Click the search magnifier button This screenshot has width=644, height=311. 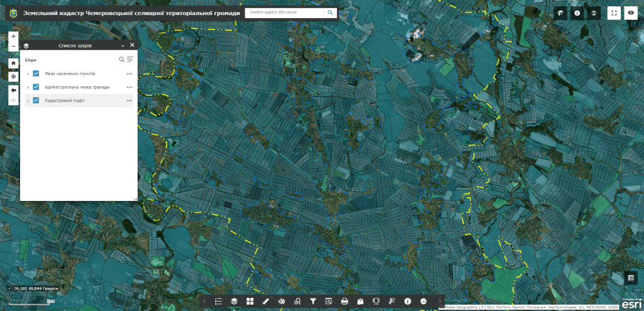click(330, 13)
